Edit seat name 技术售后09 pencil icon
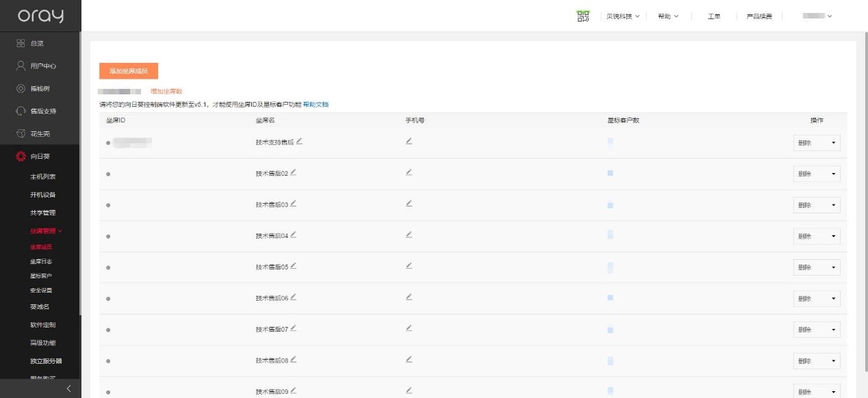868x398 pixels. 294,390
